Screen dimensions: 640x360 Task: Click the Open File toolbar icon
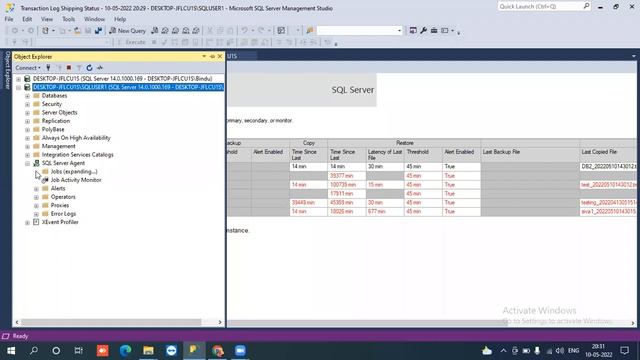(77, 31)
